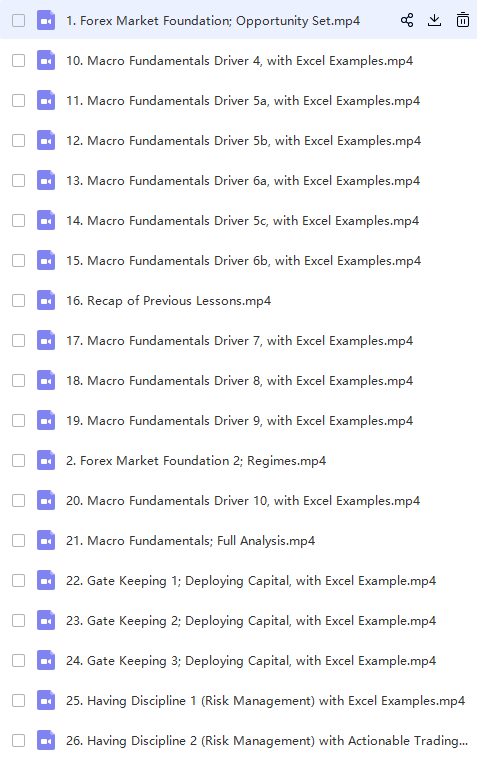477x762 pixels.
Task: Open 26. Having Discipline 2 video file
Action: tap(267, 741)
